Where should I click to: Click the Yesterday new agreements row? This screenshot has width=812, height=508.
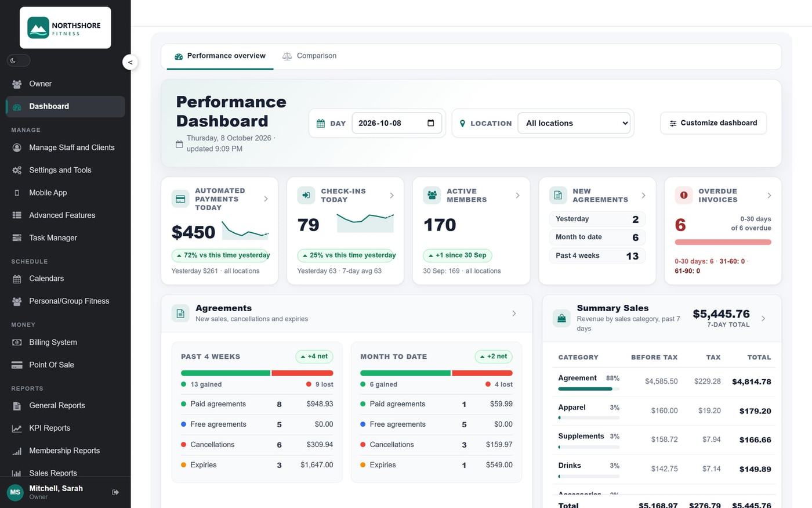coord(597,219)
